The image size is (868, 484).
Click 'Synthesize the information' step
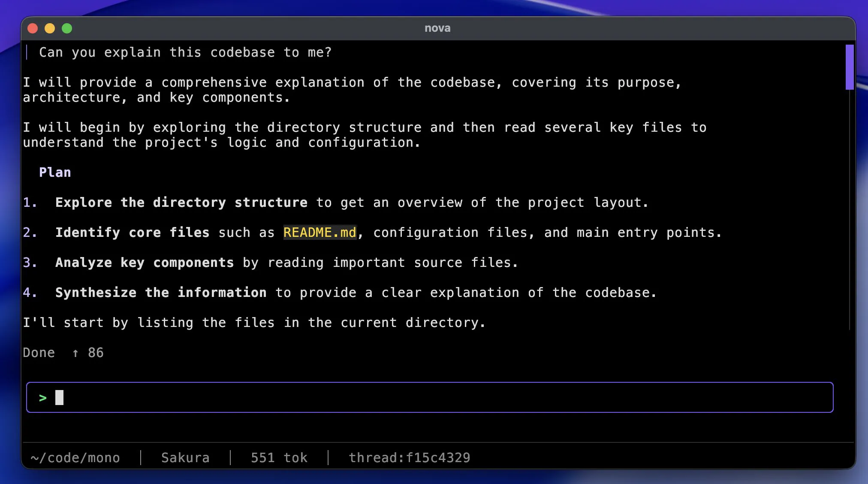point(161,293)
